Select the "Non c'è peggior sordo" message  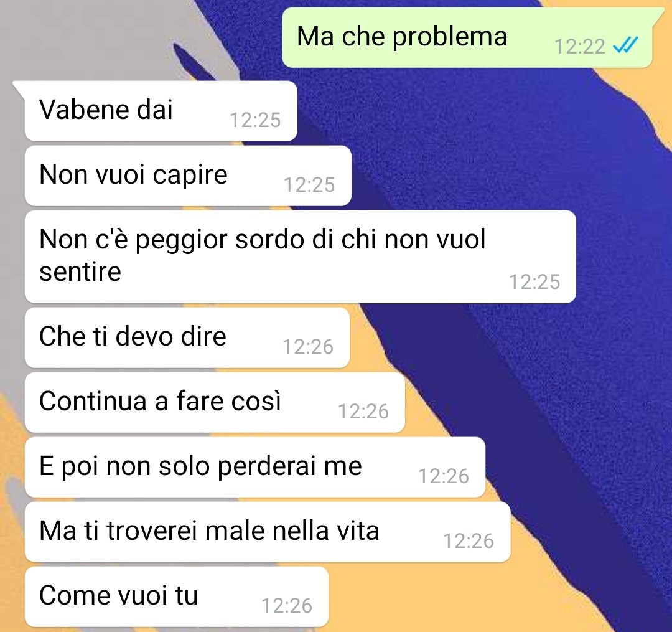pyautogui.click(x=301, y=257)
